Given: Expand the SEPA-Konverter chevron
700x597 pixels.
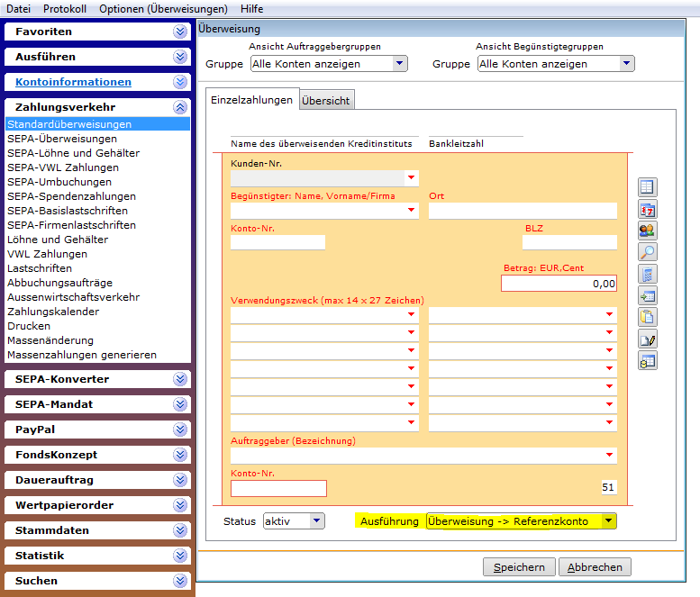Looking at the screenshot, I should pos(180,379).
